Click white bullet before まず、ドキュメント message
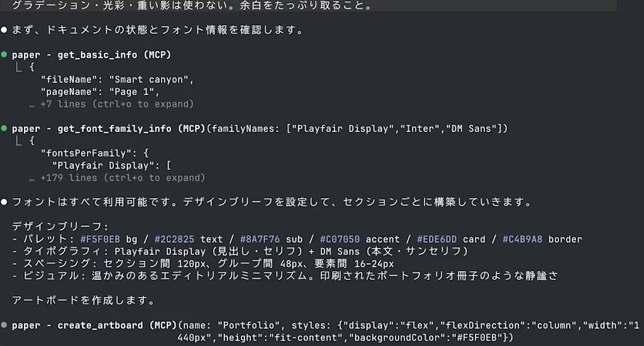The image size is (644, 346). 4,30
